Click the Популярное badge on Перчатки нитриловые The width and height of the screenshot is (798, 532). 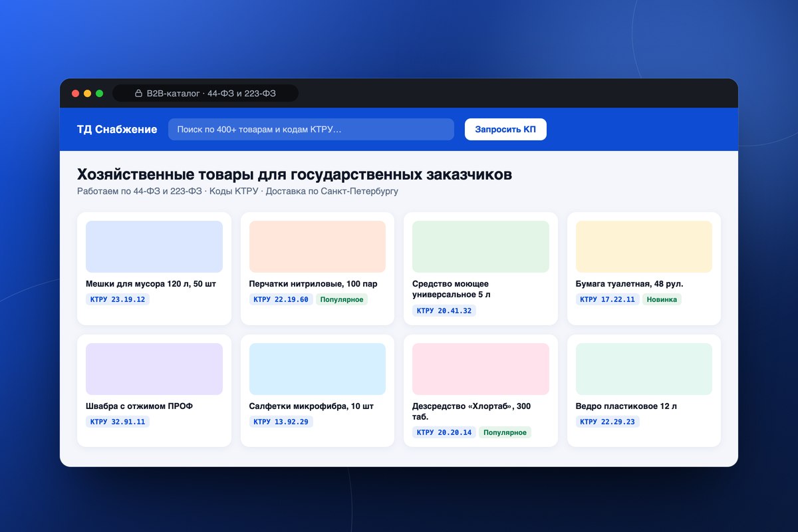tap(342, 299)
